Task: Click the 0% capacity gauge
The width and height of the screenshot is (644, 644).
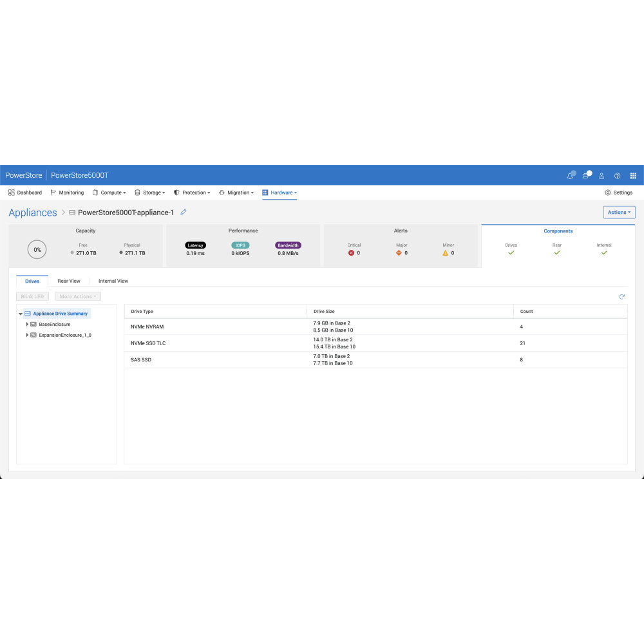Action: pos(37,250)
